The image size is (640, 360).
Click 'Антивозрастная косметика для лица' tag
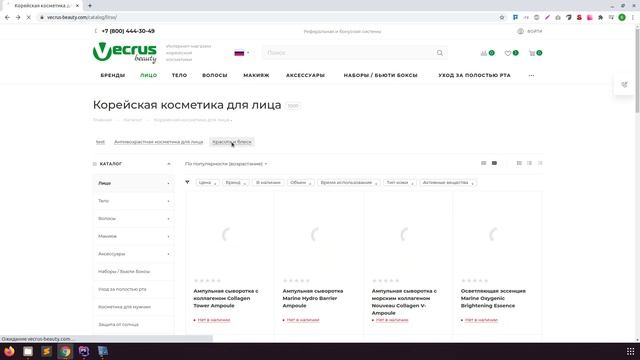158,142
